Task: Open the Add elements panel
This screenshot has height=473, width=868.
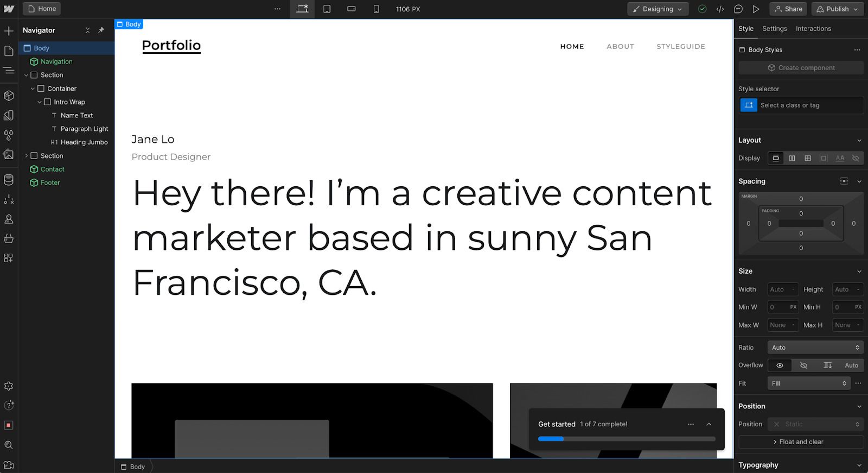Action: click(9, 31)
